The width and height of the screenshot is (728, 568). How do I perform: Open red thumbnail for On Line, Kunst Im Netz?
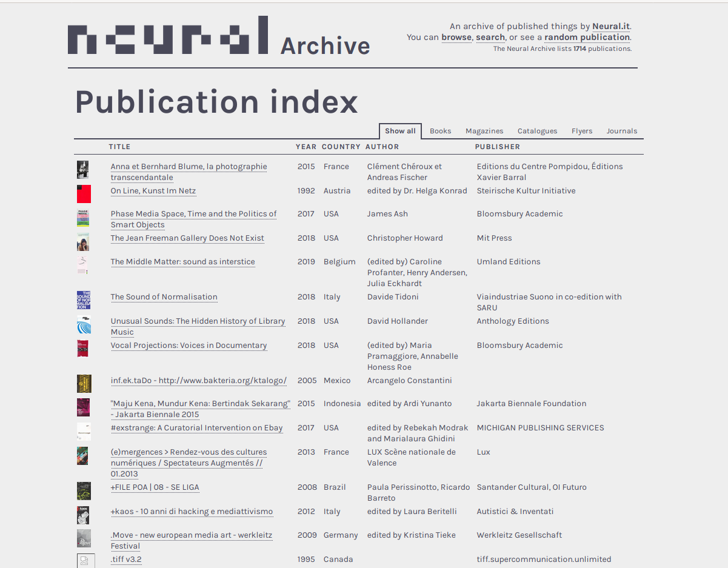pyautogui.click(x=84, y=194)
